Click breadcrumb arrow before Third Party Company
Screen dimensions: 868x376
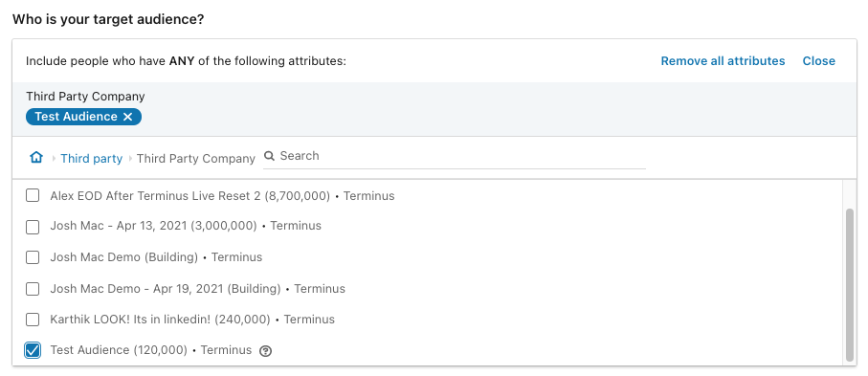pos(130,159)
